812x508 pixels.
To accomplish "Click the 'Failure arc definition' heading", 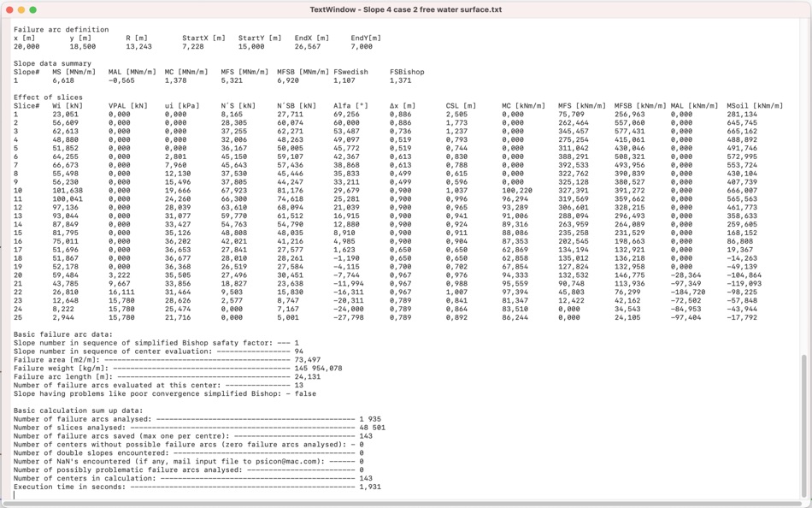I will [x=61, y=30].
